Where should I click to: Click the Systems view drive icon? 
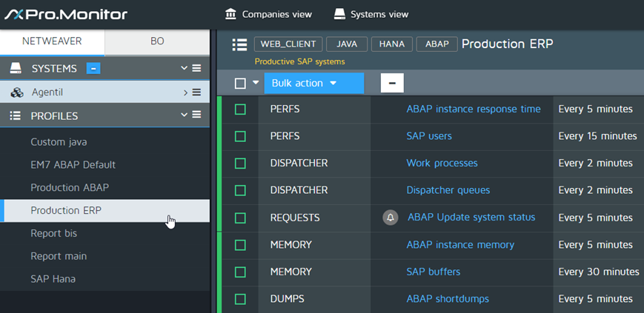339,14
